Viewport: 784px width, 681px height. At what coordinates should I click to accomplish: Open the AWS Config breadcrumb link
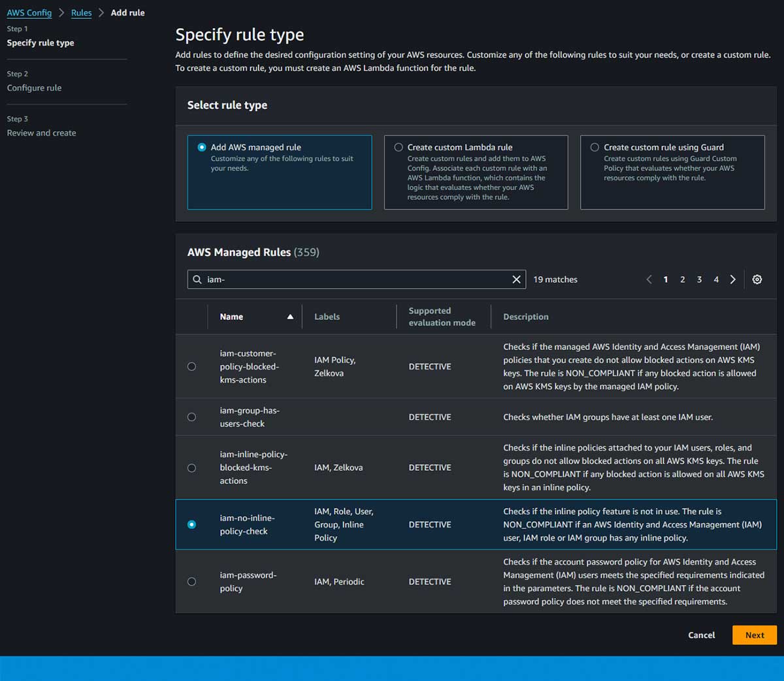pyautogui.click(x=29, y=12)
